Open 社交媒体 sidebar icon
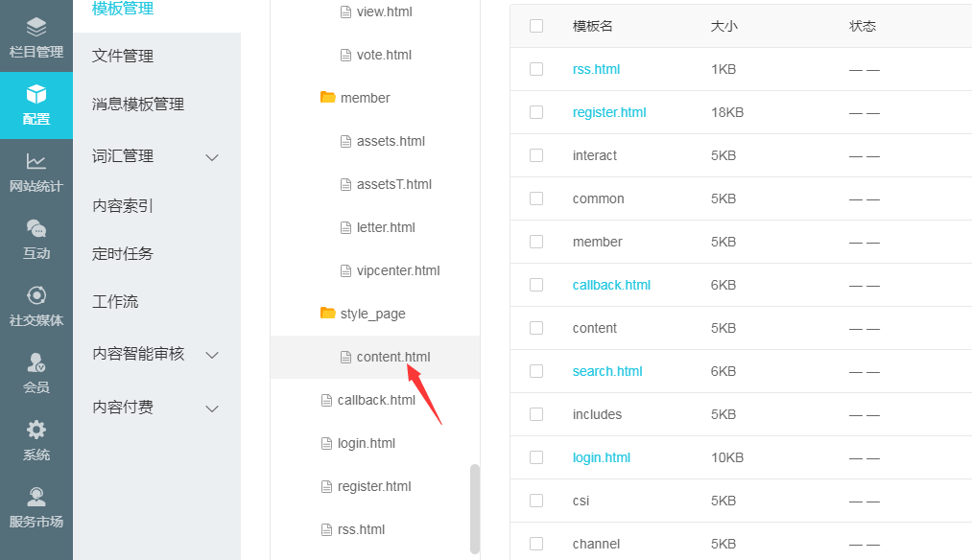Image resolution: width=972 pixels, height=560 pixels. point(36,295)
